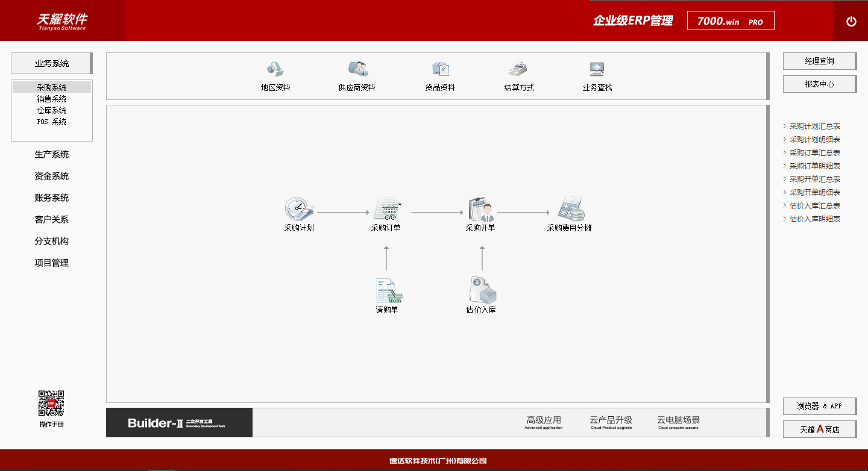The image size is (868, 471).
Task: Expand the 采购订单汇总表 report entry
Action: point(813,152)
